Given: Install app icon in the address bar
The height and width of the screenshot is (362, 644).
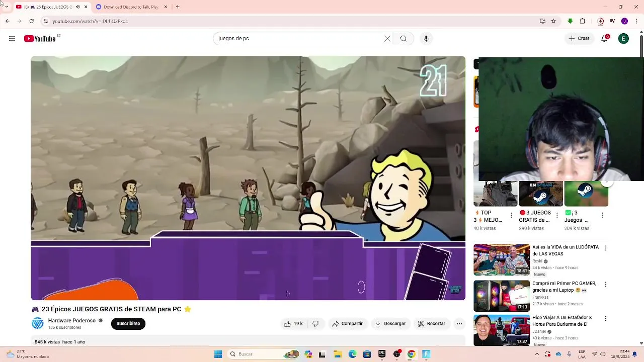Looking at the screenshot, I should (x=542, y=21).
